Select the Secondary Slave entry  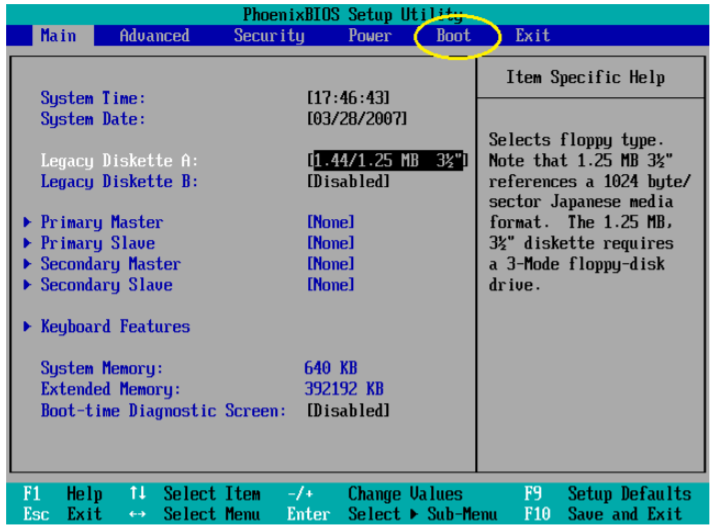pos(106,285)
